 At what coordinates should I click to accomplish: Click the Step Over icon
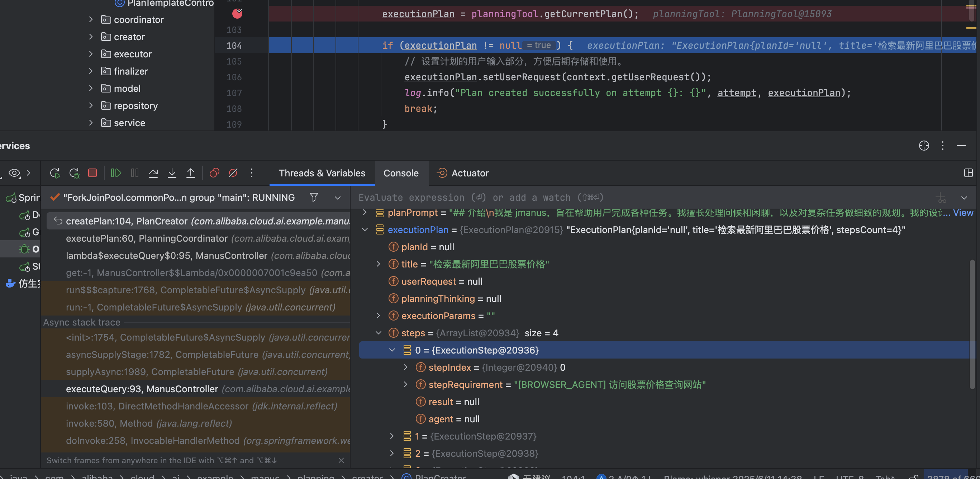click(x=153, y=173)
